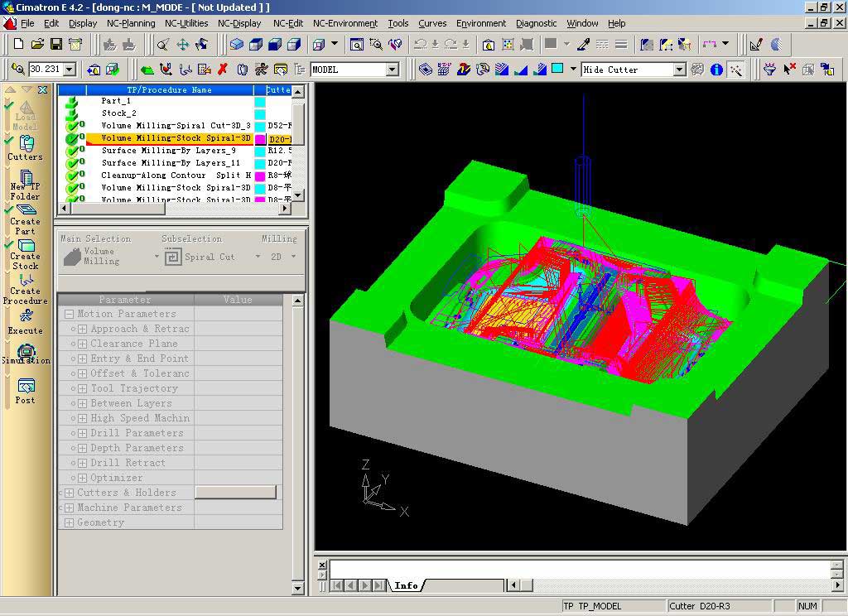Click the Save floppy disk icon

click(55, 45)
